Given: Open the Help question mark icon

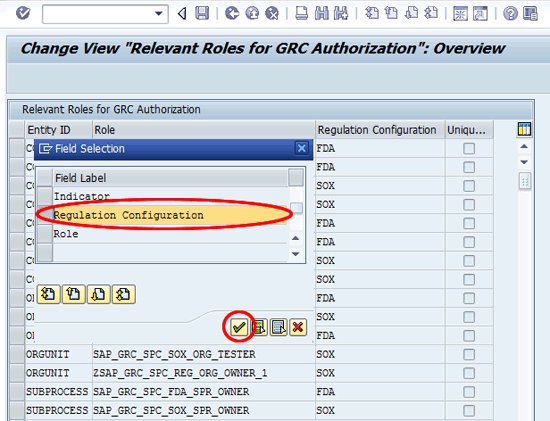Looking at the screenshot, I should click(x=510, y=14).
